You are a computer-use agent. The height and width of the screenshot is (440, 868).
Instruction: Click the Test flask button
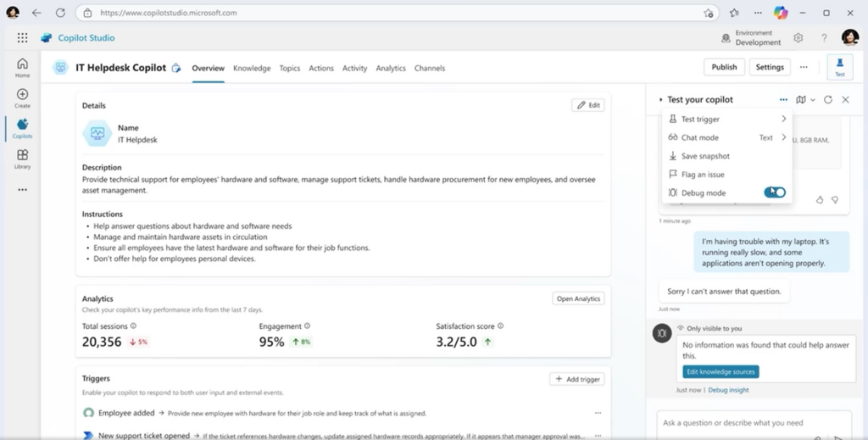coord(840,67)
